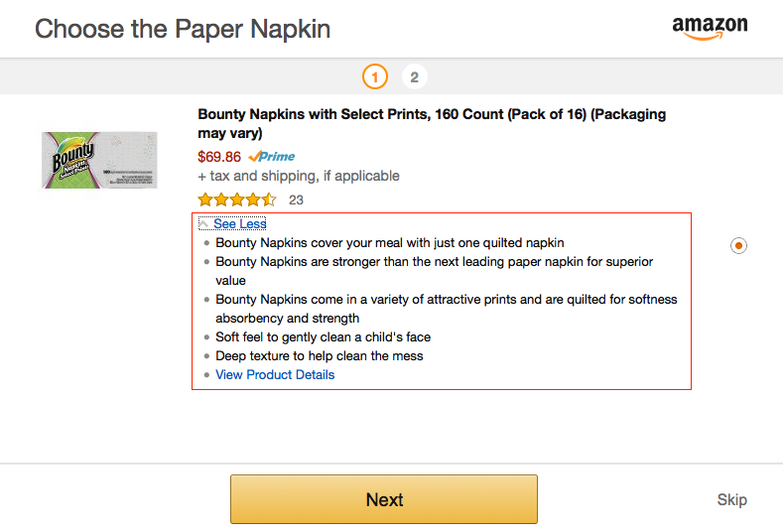
Task: Click the Next button
Action: pos(384,499)
